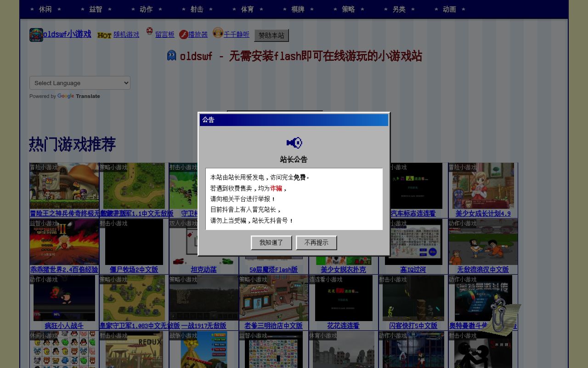The height and width of the screenshot is (368, 588).
Task: Open the 汽车标志连连看 link
Action: pos(413,213)
